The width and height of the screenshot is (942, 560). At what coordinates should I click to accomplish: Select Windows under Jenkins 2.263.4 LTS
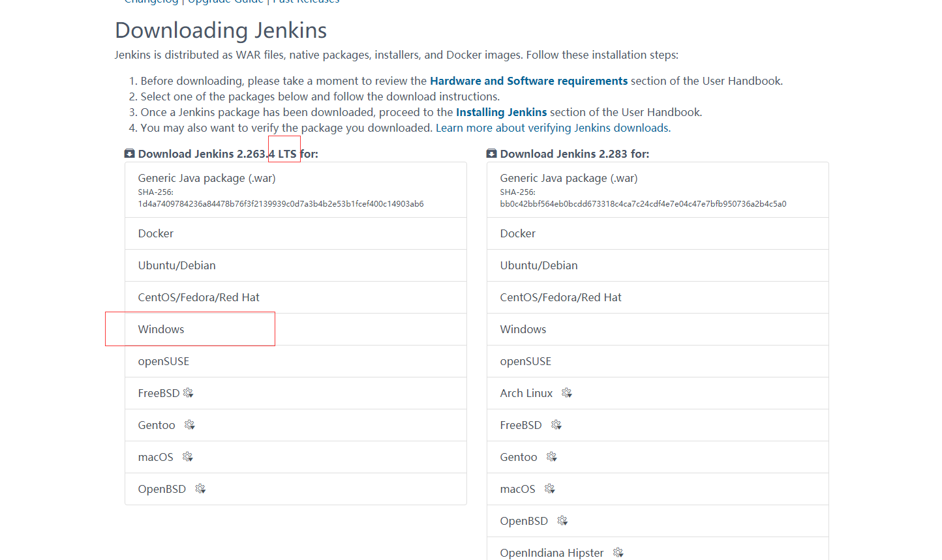(x=296, y=329)
